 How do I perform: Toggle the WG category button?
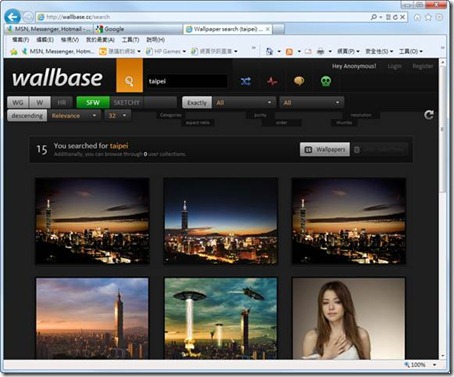pyautogui.click(x=18, y=102)
